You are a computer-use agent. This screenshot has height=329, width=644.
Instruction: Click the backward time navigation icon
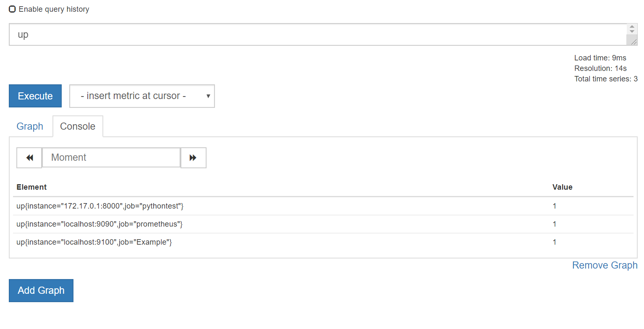click(x=29, y=157)
